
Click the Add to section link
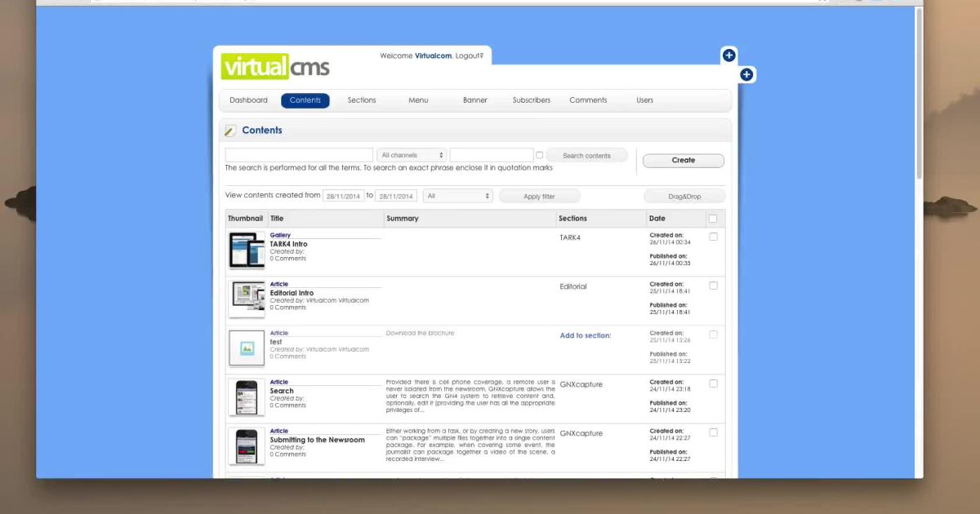(x=585, y=335)
